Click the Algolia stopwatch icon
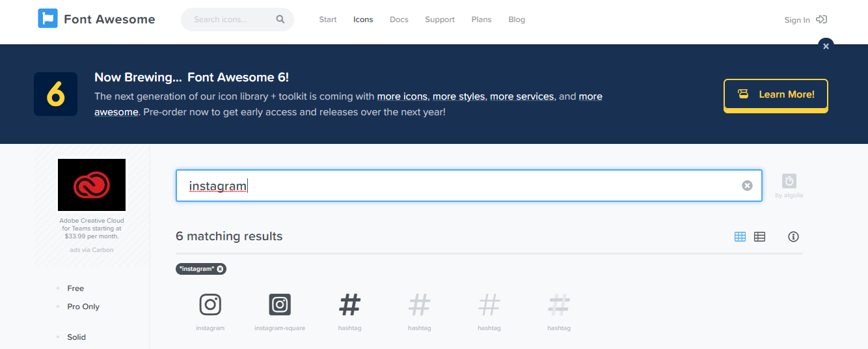Image resolution: width=868 pixels, height=349 pixels. pyautogui.click(x=789, y=181)
